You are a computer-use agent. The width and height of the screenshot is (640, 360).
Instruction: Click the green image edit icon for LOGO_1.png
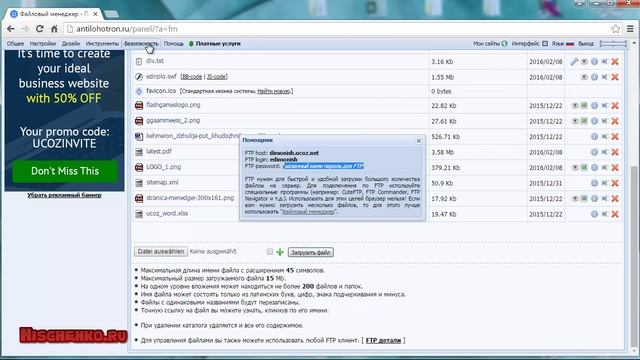(x=584, y=168)
